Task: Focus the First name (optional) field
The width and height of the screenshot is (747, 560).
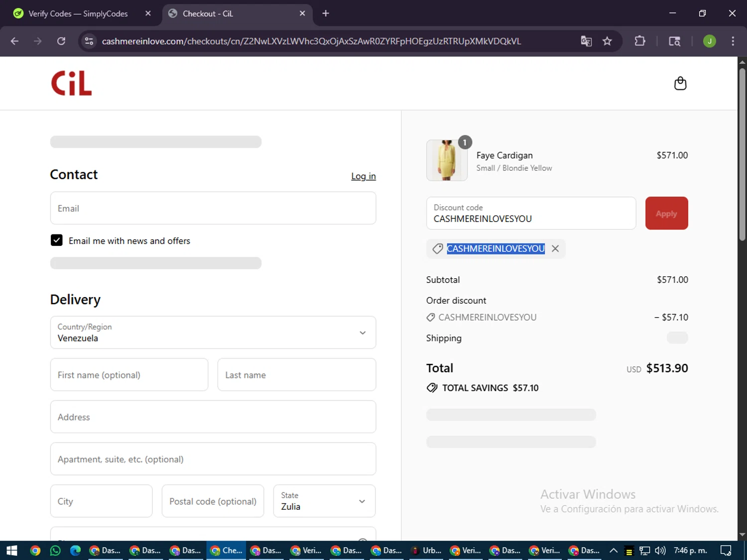Action: pyautogui.click(x=129, y=375)
